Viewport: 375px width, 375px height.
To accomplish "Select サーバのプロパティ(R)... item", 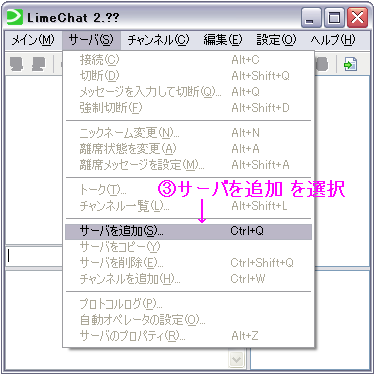I will pos(188,336).
